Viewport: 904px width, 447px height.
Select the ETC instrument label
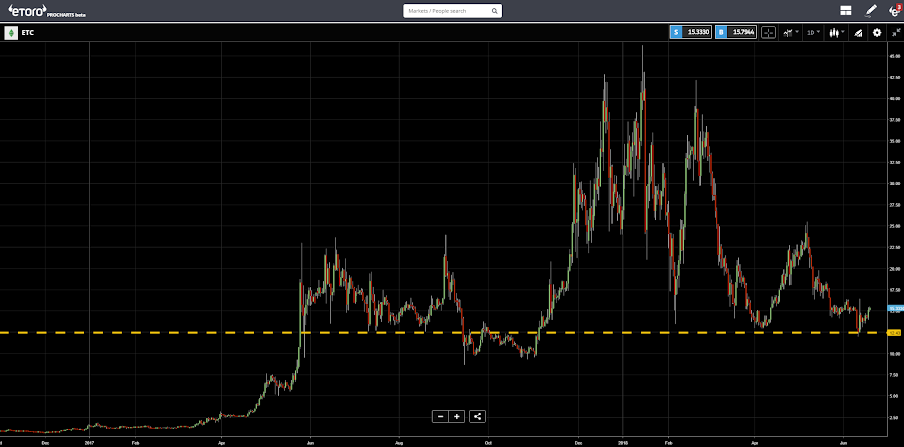pos(28,33)
